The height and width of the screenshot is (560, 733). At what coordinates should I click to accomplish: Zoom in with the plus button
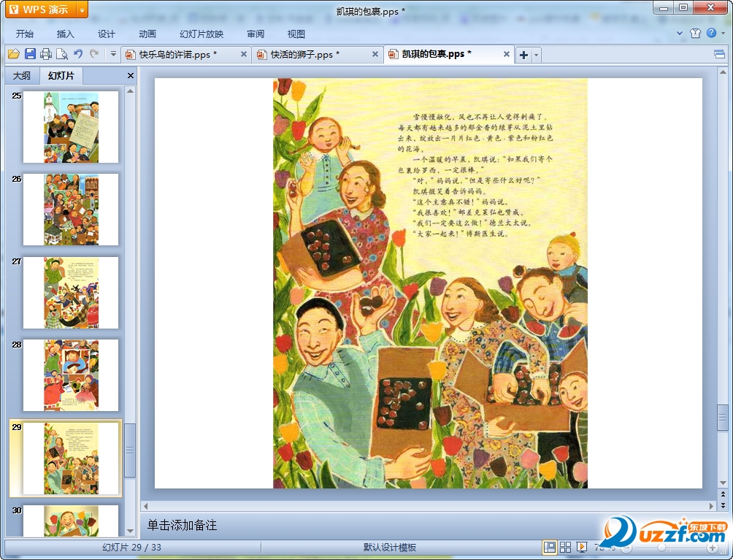(712, 548)
